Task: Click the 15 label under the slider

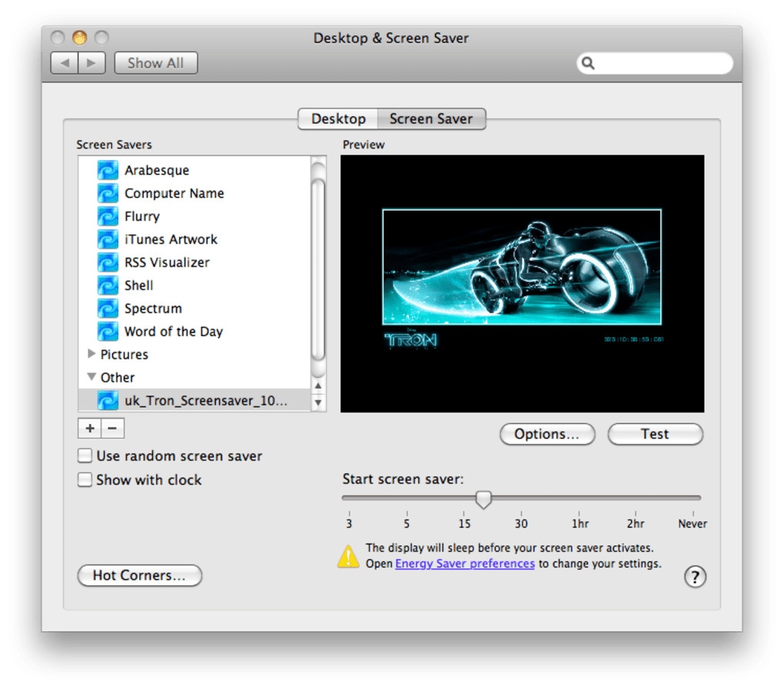Action: point(464,524)
